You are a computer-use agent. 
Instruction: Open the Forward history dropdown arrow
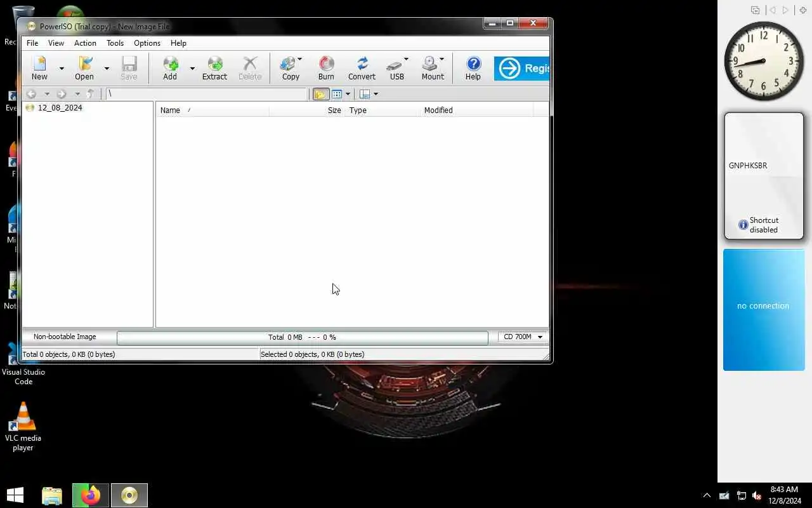(77, 94)
